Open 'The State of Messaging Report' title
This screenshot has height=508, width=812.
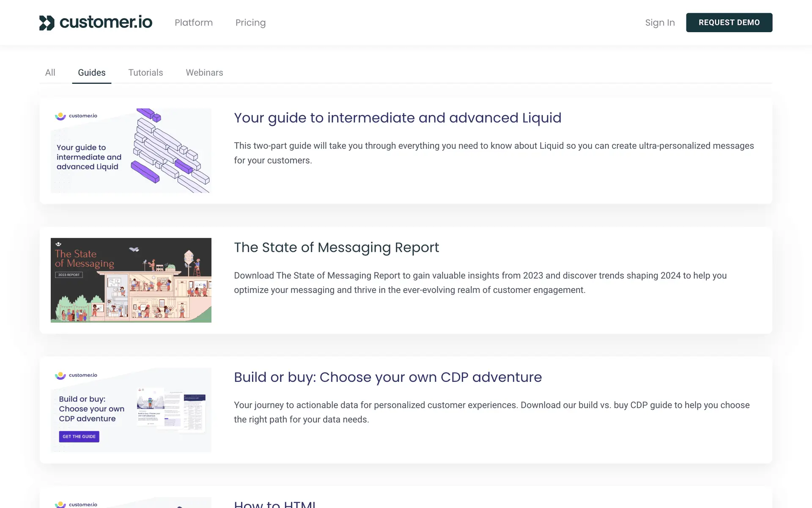pos(336,247)
